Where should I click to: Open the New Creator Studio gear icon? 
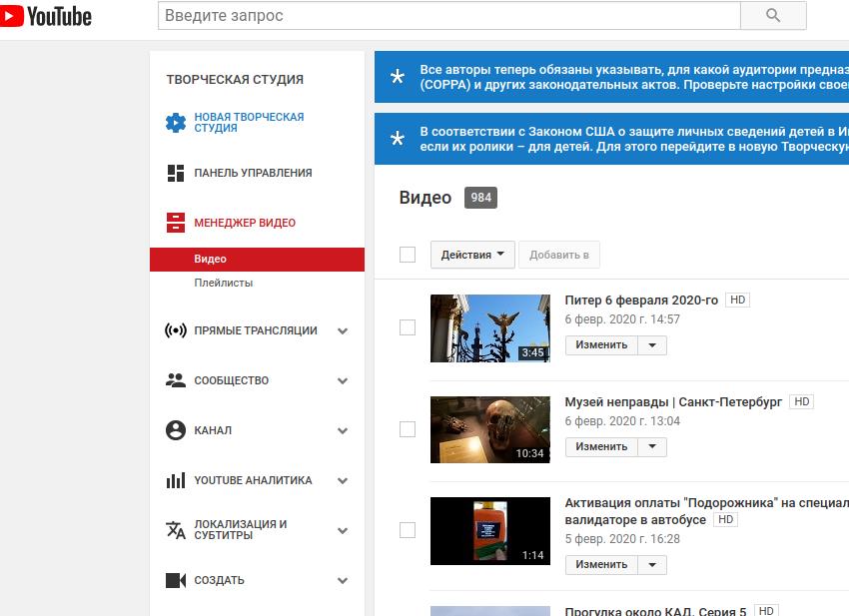(x=176, y=123)
